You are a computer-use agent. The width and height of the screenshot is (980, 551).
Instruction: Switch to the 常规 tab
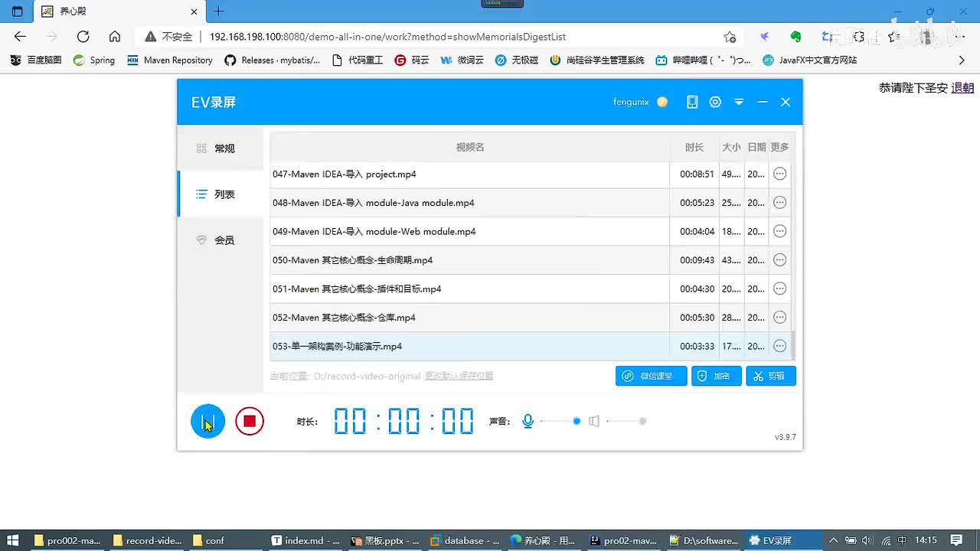click(220, 148)
